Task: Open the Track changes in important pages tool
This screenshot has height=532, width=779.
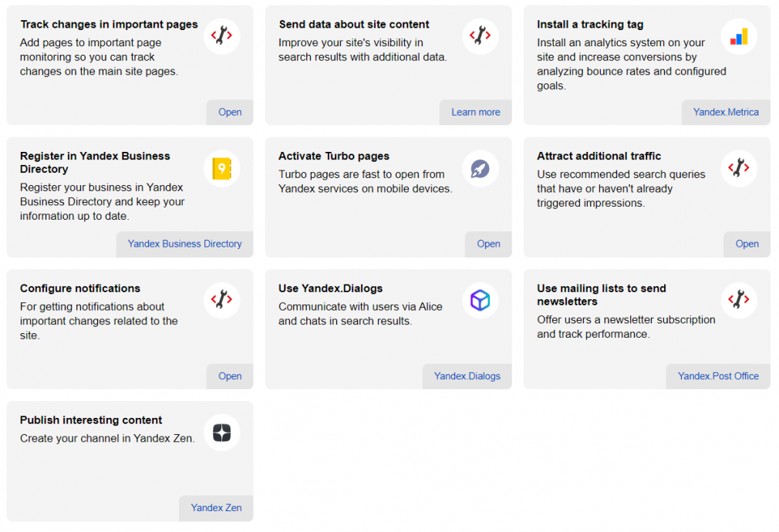Action: point(230,113)
